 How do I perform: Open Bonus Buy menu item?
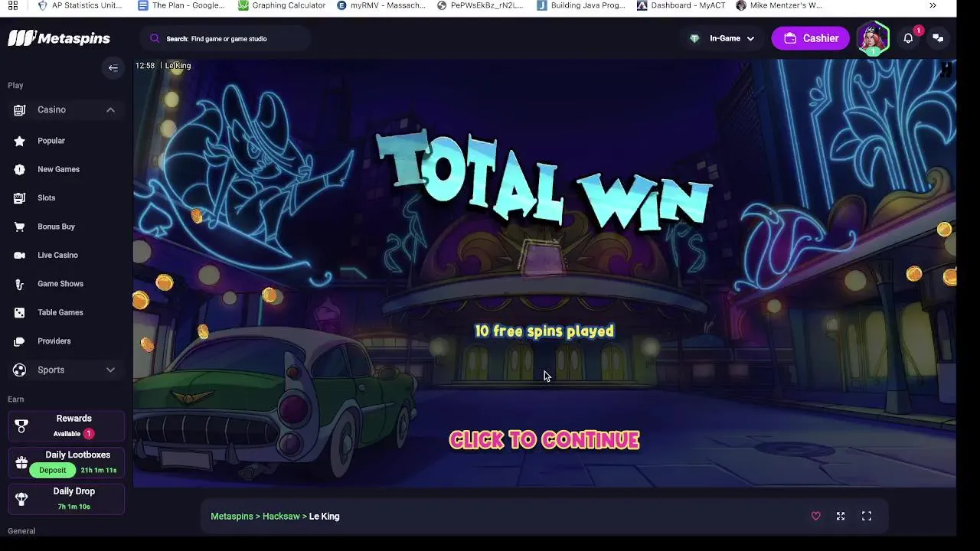pyautogui.click(x=56, y=227)
